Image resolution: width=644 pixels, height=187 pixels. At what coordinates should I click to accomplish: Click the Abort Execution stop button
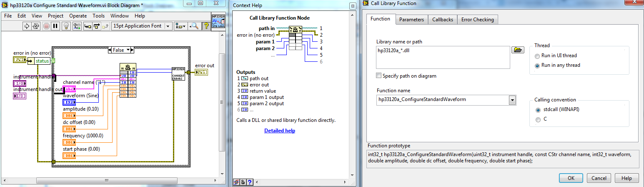pos(46,26)
